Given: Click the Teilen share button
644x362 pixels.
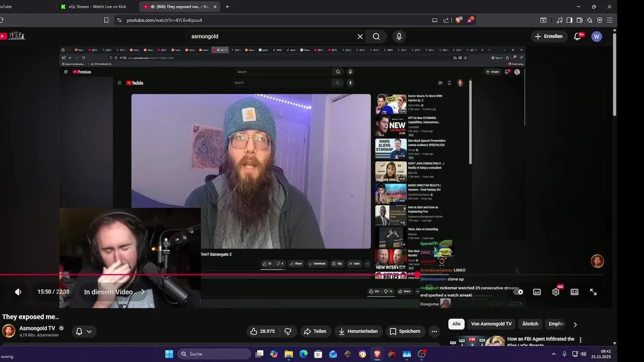Looking at the screenshot, I should click(x=315, y=331).
